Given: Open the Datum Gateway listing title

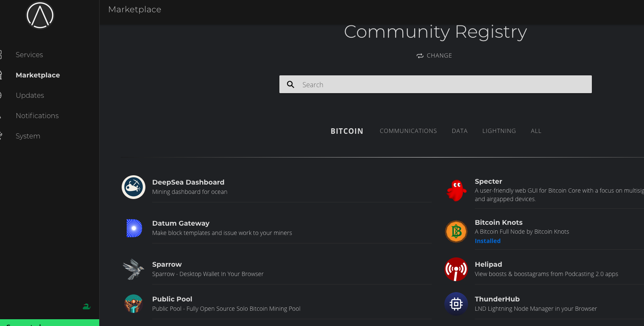Looking at the screenshot, I should point(181,223).
